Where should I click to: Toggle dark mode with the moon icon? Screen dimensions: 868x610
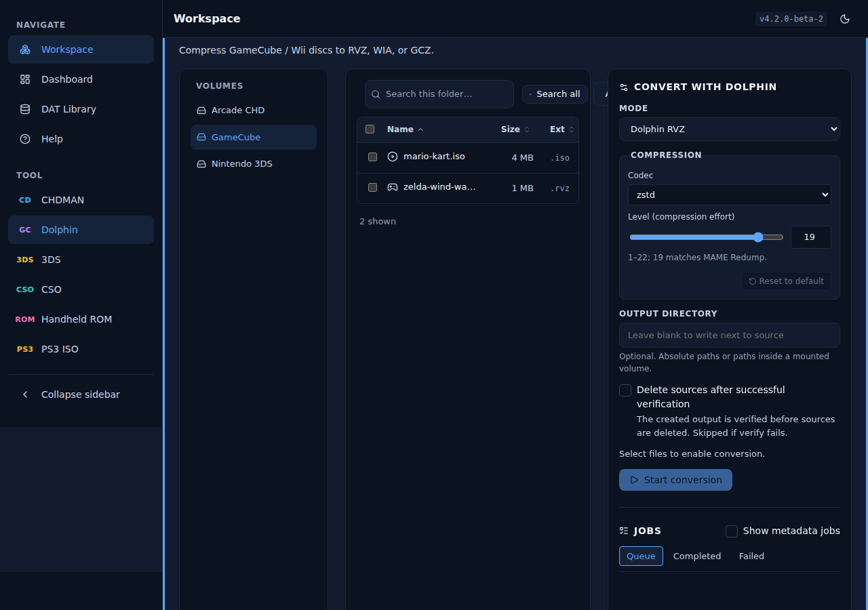(845, 19)
